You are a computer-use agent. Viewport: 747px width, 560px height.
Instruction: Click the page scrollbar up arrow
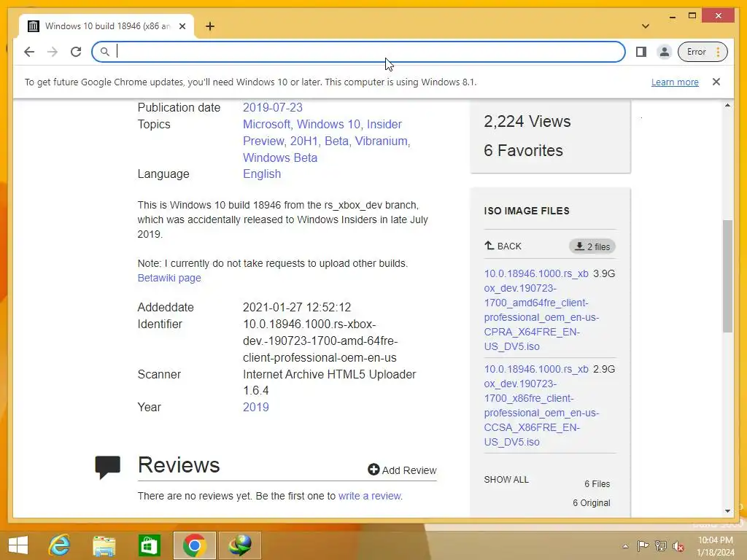[x=727, y=105]
